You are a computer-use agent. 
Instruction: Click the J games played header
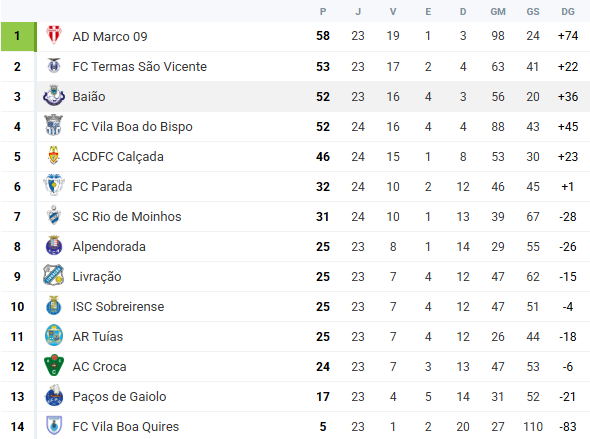[x=358, y=12]
